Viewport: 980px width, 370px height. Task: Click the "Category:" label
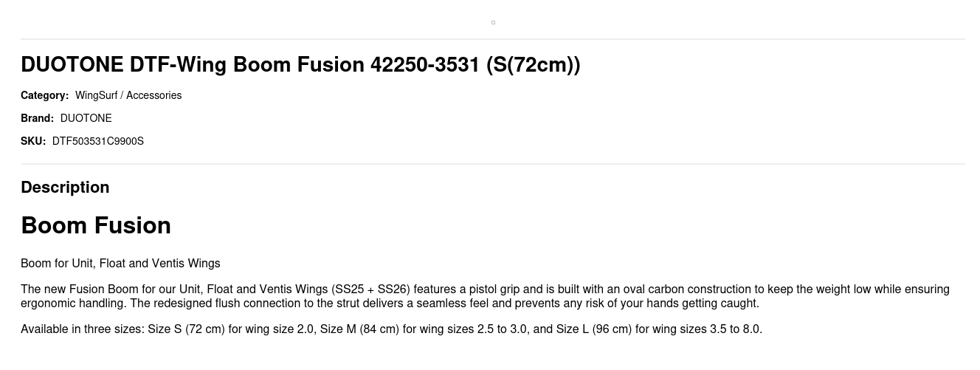point(44,95)
